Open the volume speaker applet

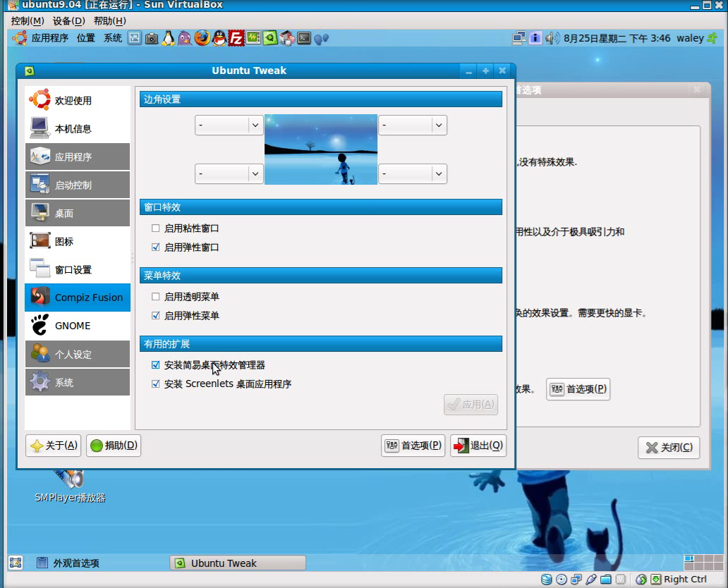point(552,38)
